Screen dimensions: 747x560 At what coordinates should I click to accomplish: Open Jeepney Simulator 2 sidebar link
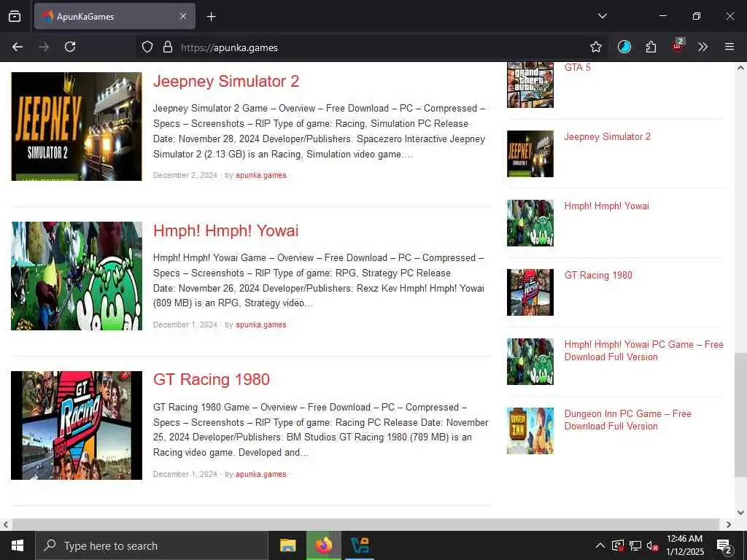(x=607, y=136)
